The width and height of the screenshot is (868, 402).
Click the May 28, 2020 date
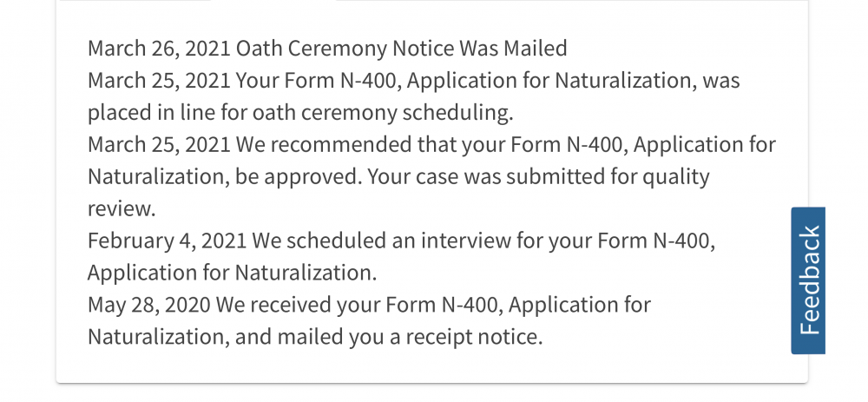pos(149,305)
